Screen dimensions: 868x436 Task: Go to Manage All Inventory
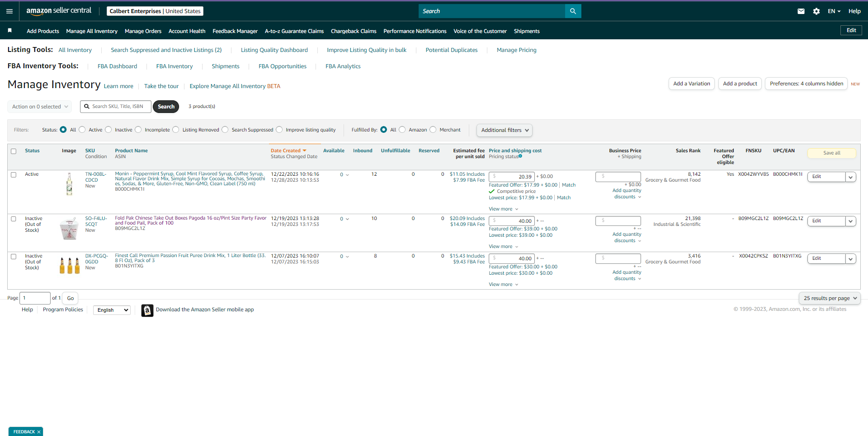point(92,31)
